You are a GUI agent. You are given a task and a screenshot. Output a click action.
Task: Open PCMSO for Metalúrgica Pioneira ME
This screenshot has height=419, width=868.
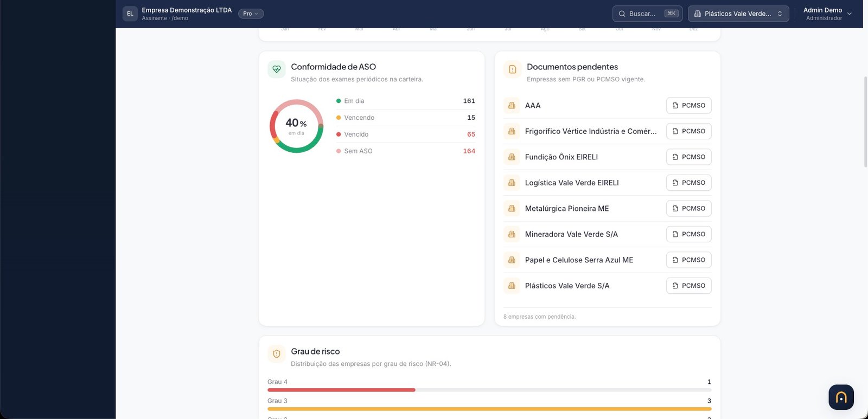(689, 208)
